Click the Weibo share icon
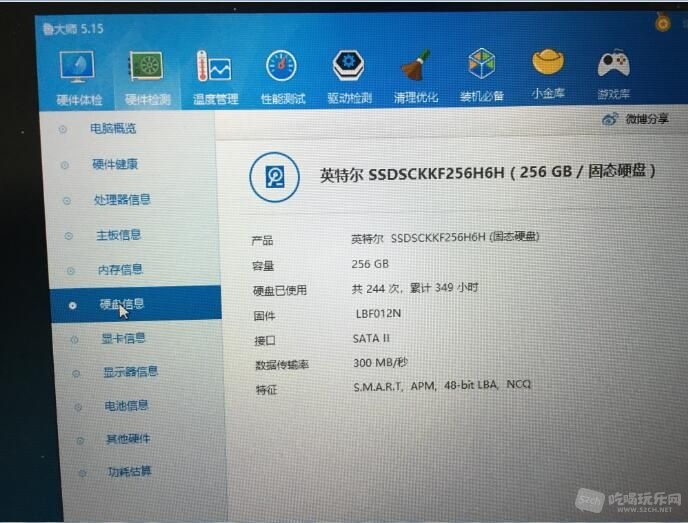688x523 pixels. (609, 119)
